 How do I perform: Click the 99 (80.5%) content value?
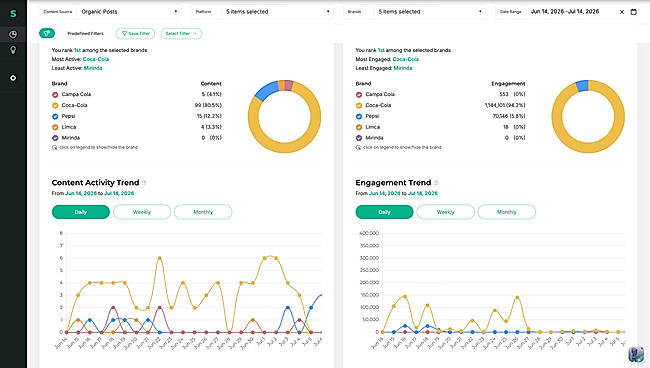pos(208,105)
